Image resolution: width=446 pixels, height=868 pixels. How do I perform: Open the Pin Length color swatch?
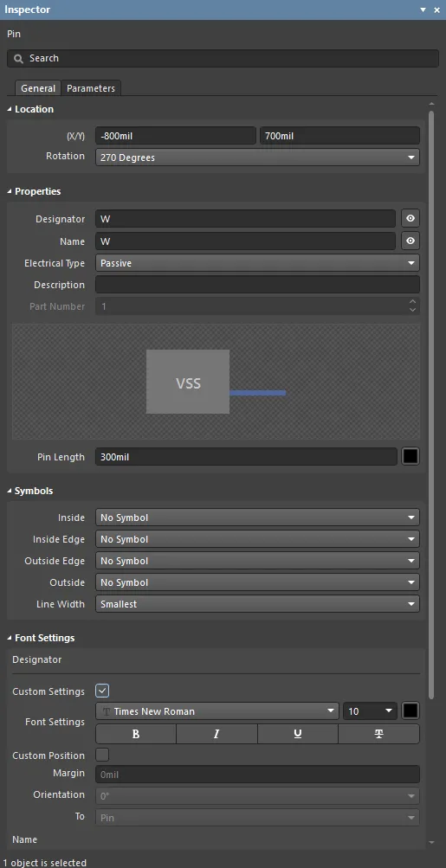(410, 457)
